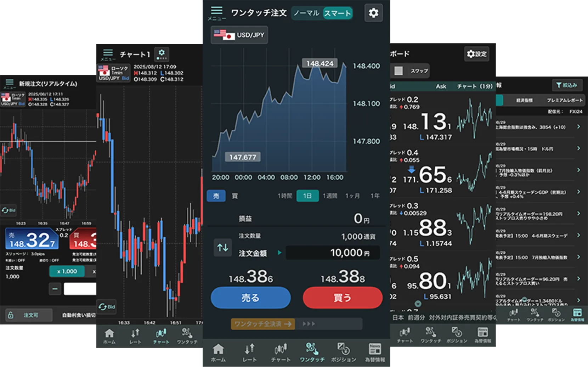This screenshot has width=588, height=367.
Task: Click the gear icon next to チャート1 title
Action: 162,54
